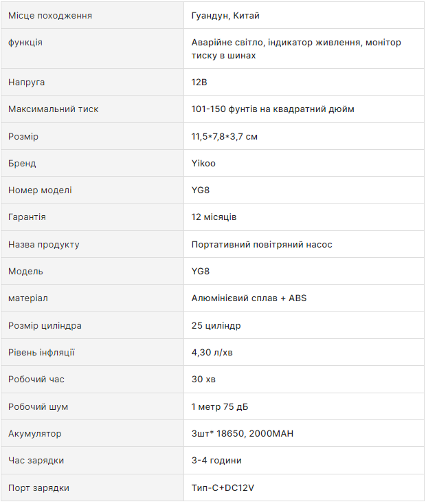Click the 'Номер моделі' label
426x504 pixels.
pos(40,190)
